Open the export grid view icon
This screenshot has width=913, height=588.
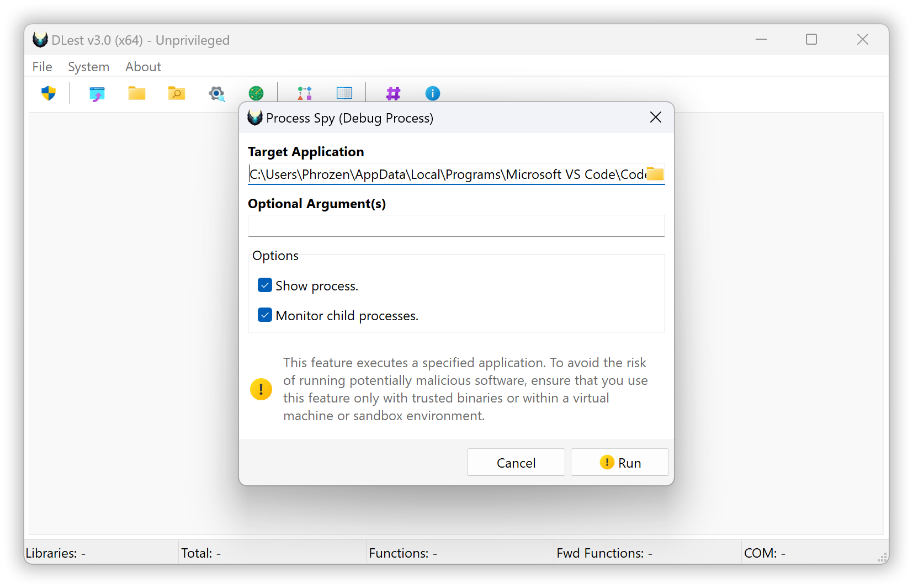tap(344, 93)
